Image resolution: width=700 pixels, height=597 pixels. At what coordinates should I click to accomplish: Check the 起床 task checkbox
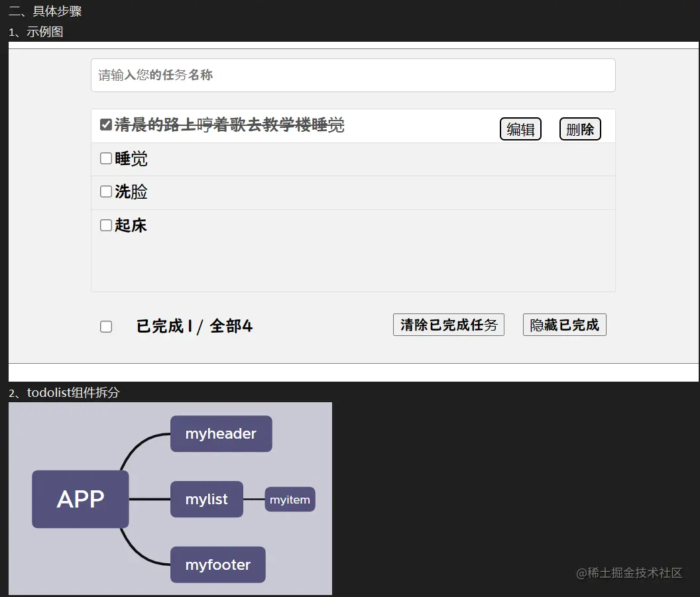[106, 225]
